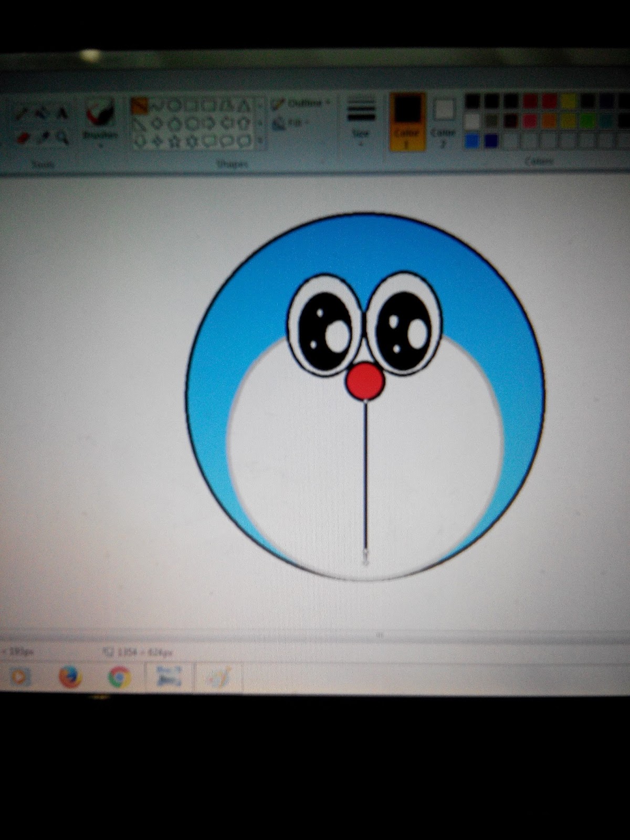Viewport: 630px width, 840px height.
Task: Select the Hexagon shape
Action: pyautogui.click(x=192, y=123)
